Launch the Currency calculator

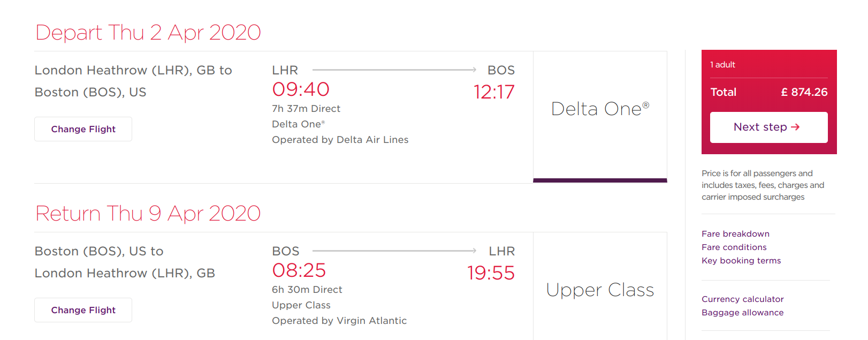click(x=742, y=299)
